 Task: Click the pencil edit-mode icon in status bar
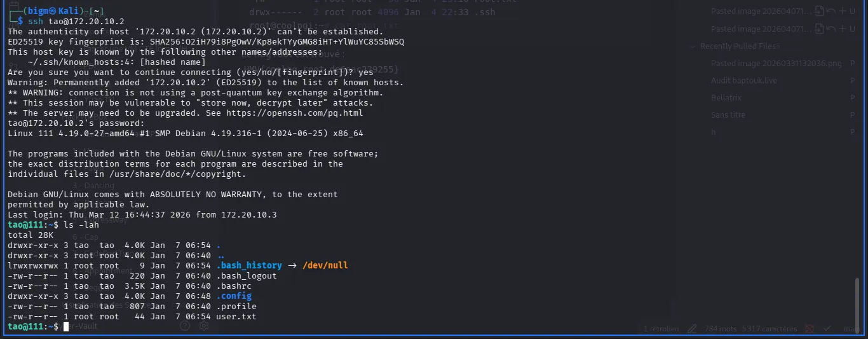692,329
